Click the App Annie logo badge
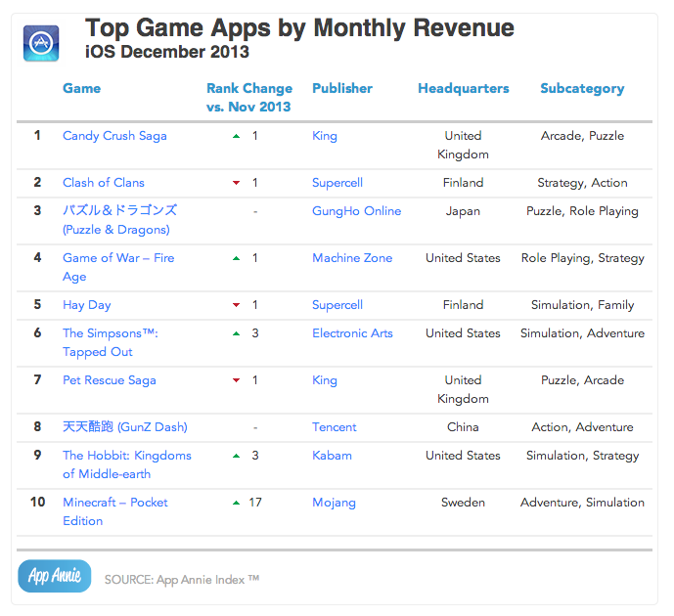 coord(55,576)
